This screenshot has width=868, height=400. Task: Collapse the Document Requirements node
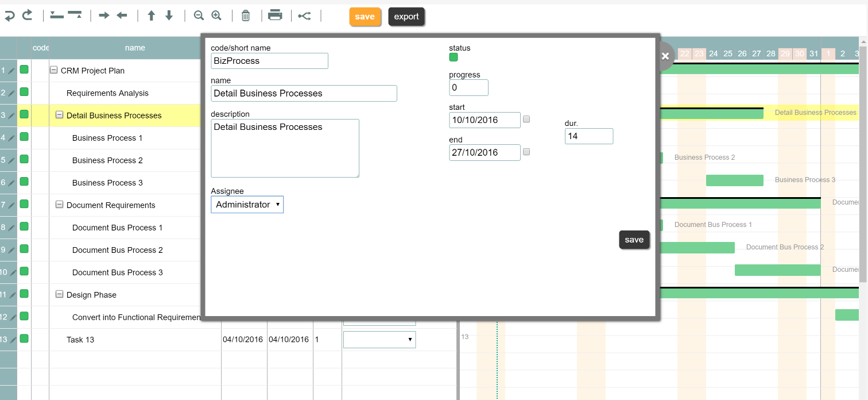click(x=59, y=205)
